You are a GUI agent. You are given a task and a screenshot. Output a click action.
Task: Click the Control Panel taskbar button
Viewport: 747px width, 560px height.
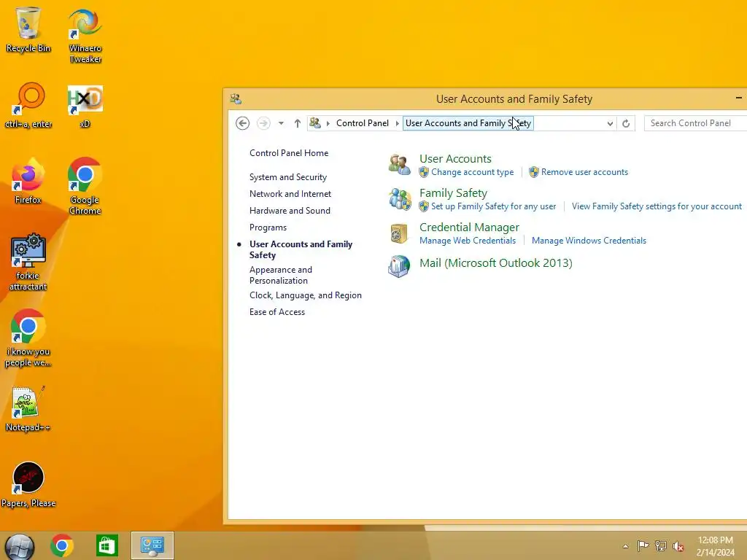[x=152, y=545]
